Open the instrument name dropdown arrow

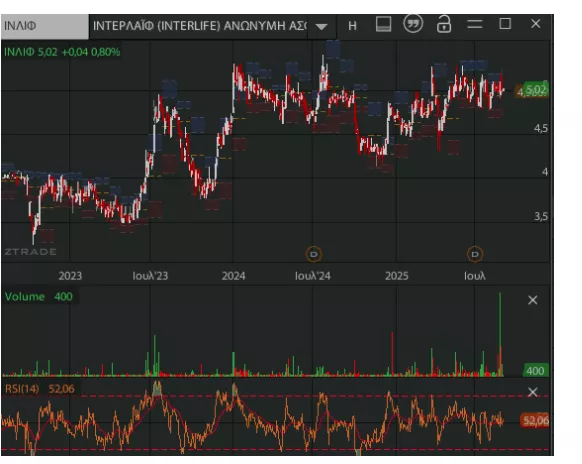(321, 26)
